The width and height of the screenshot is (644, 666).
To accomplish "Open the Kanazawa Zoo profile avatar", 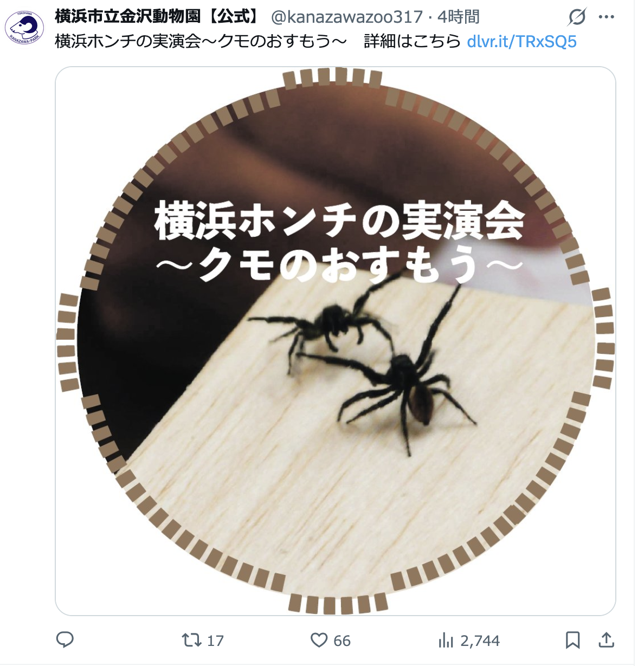I will click(x=24, y=27).
